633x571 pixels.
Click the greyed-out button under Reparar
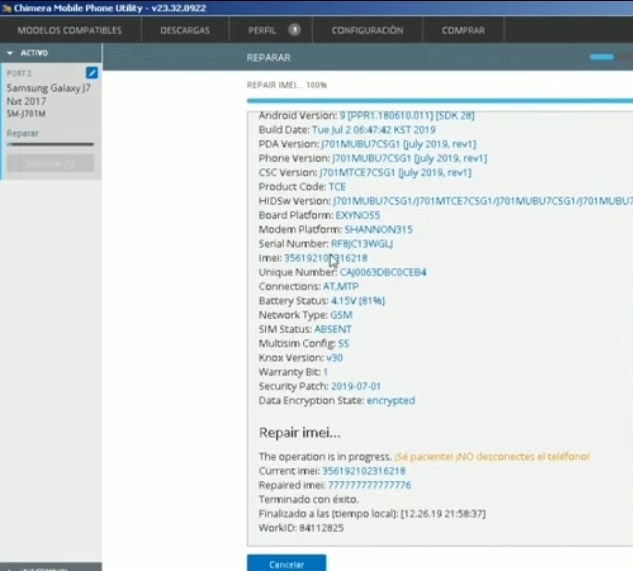(x=50, y=163)
